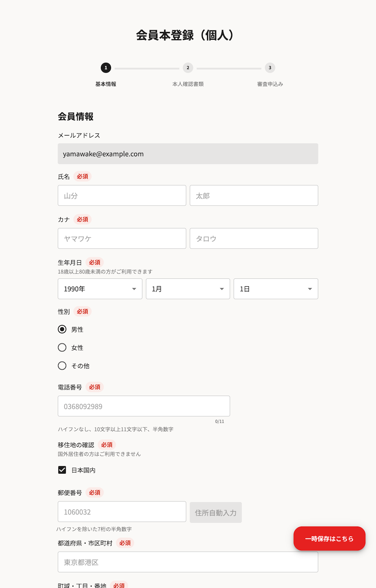376x588 pixels.
Task: Click the 住所自動入力 button
Action: point(216,512)
